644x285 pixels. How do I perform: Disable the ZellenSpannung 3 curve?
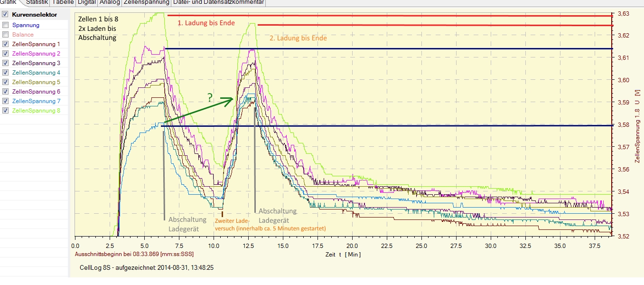[x=5, y=63]
